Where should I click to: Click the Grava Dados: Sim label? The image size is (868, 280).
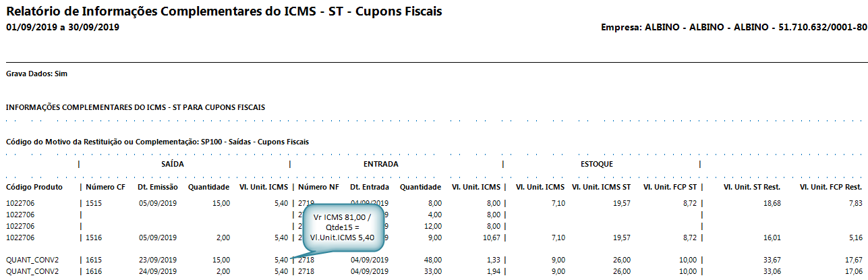click(x=36, y=73)
